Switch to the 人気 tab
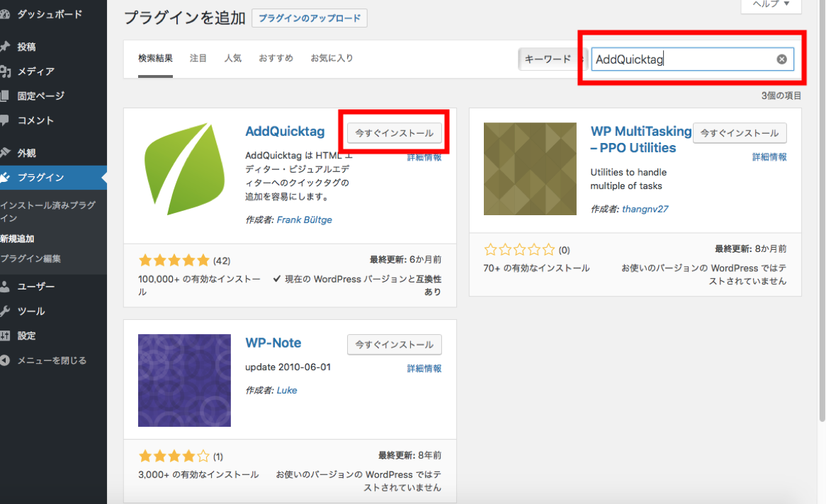The height and width of the screenshot is (504, 826). point(233,58)
